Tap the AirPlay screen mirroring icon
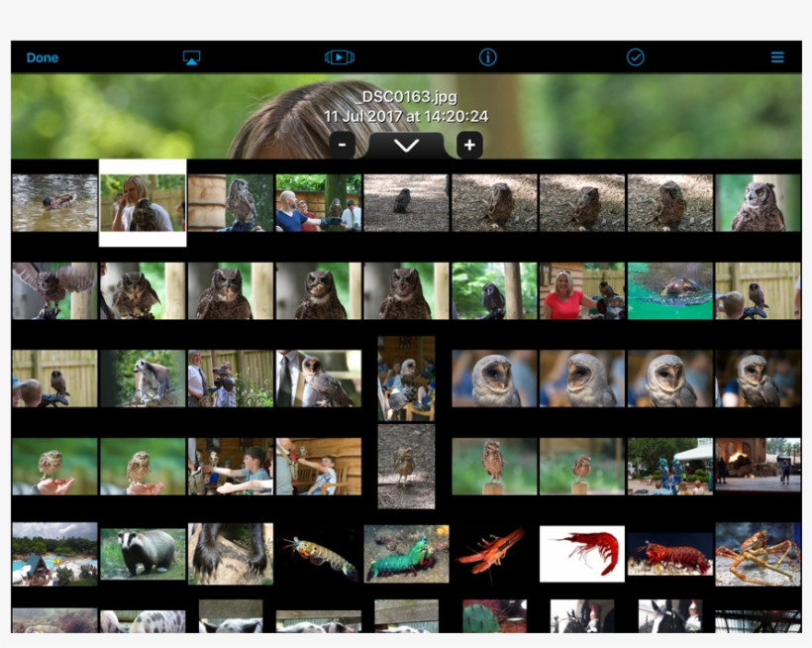Screen dimensions: 812x648 point(190,56)
